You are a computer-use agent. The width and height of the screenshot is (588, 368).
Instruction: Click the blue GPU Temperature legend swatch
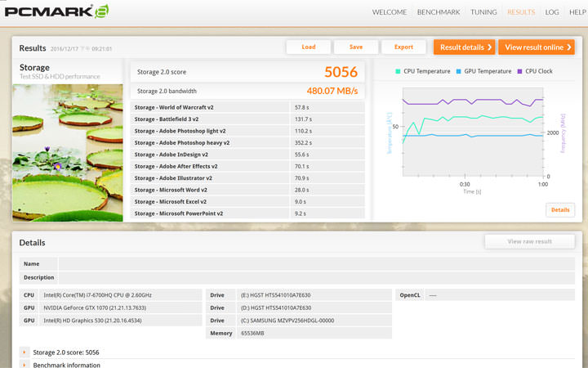[460, 71]
